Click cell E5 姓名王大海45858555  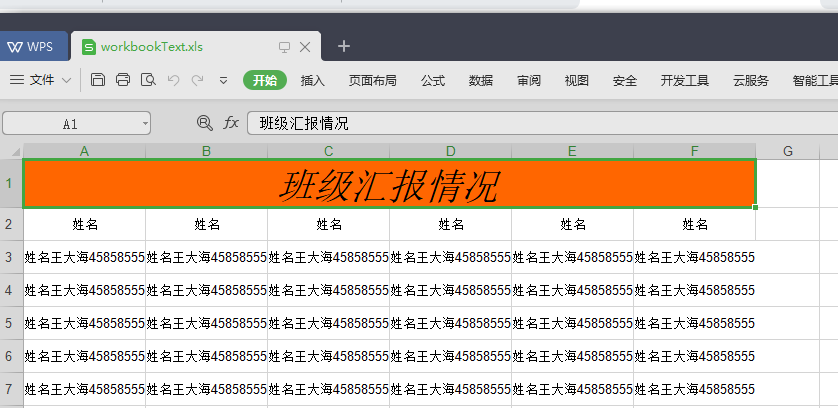tap(572, 323)
